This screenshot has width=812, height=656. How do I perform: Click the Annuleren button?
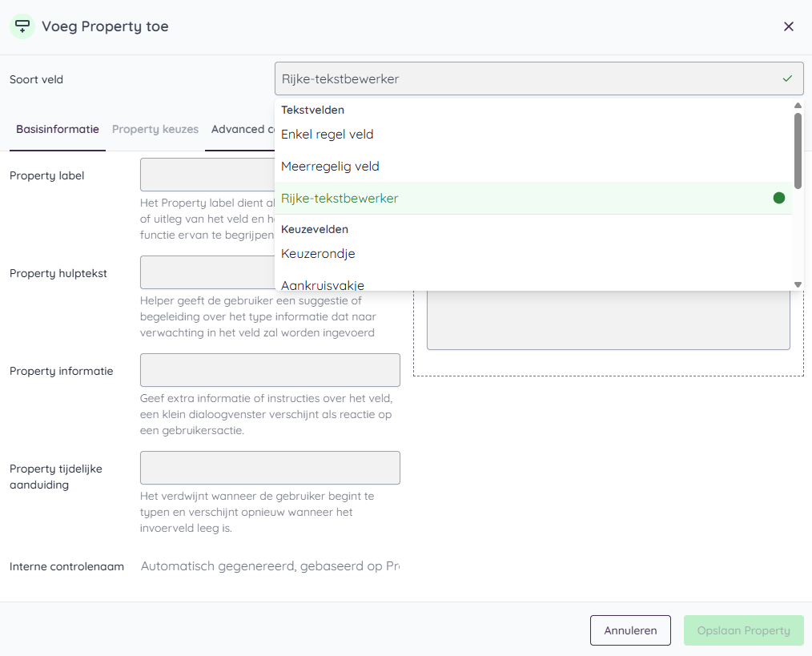coord(630,630)
